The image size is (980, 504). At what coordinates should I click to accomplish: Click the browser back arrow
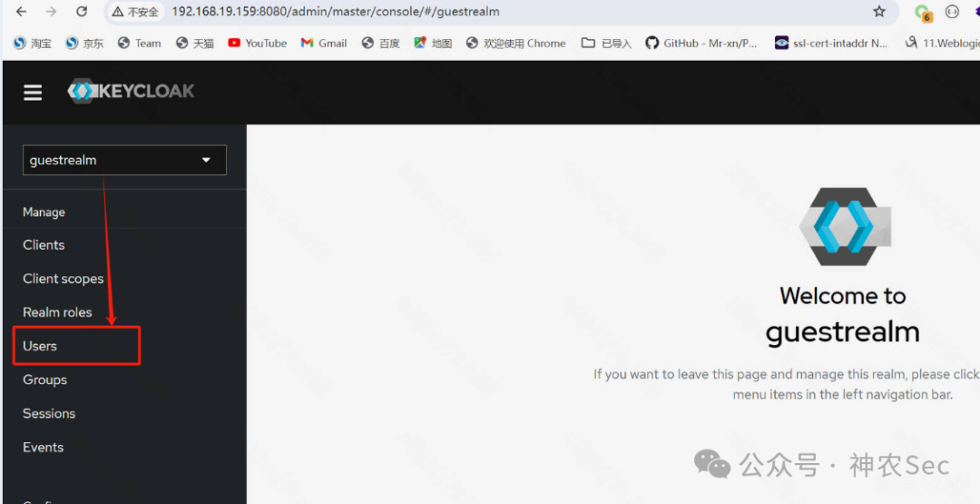click(x=21, y=11)
